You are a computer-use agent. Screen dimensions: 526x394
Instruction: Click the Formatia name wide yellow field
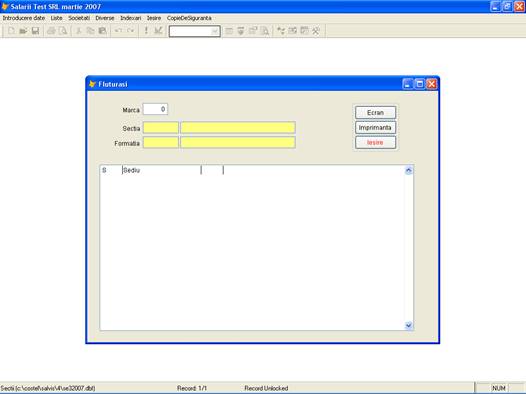238,143
